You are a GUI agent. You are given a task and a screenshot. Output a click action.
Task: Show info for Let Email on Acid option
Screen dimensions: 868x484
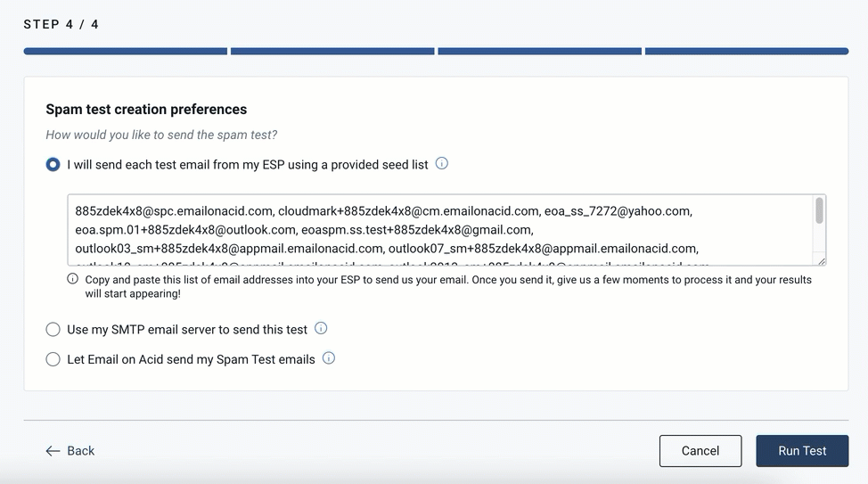tap(328, 358)
